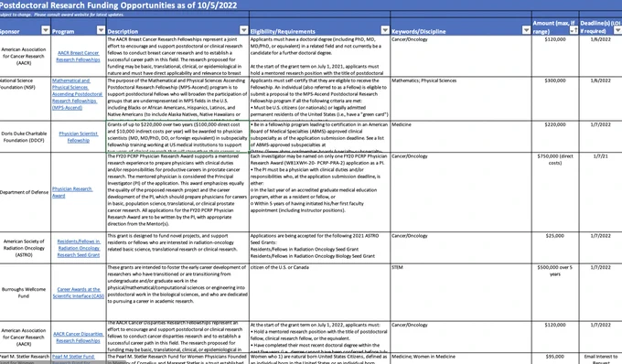Select 'This grant is designed to fund novel projects' cell
This screenshot has width=622, height=364.
pos(177,248)
